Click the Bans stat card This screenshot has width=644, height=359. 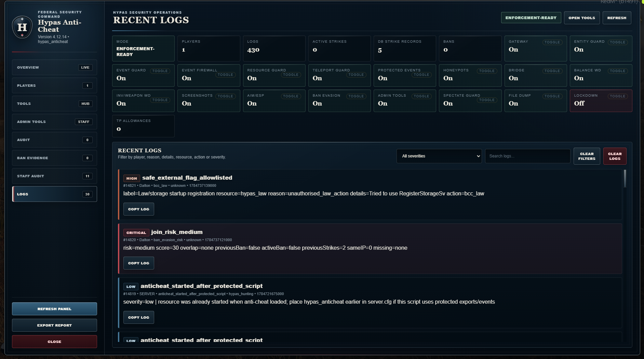click(x=470, y=49)
